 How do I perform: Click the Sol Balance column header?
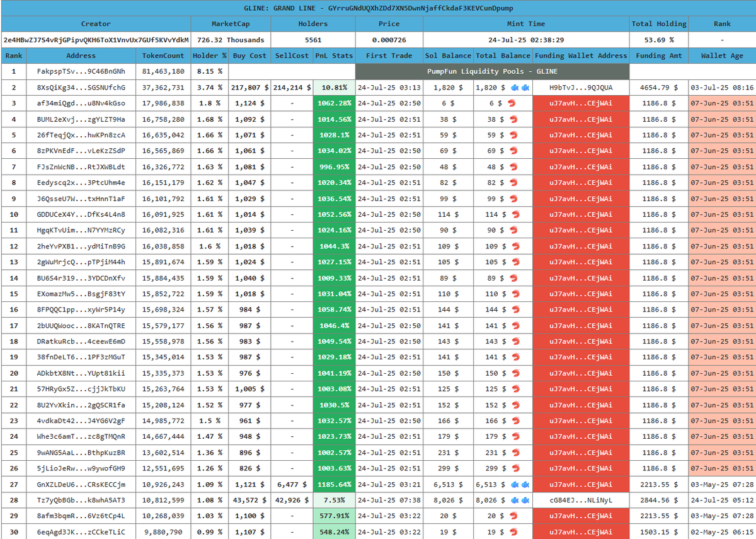click(x=448, y=55)
